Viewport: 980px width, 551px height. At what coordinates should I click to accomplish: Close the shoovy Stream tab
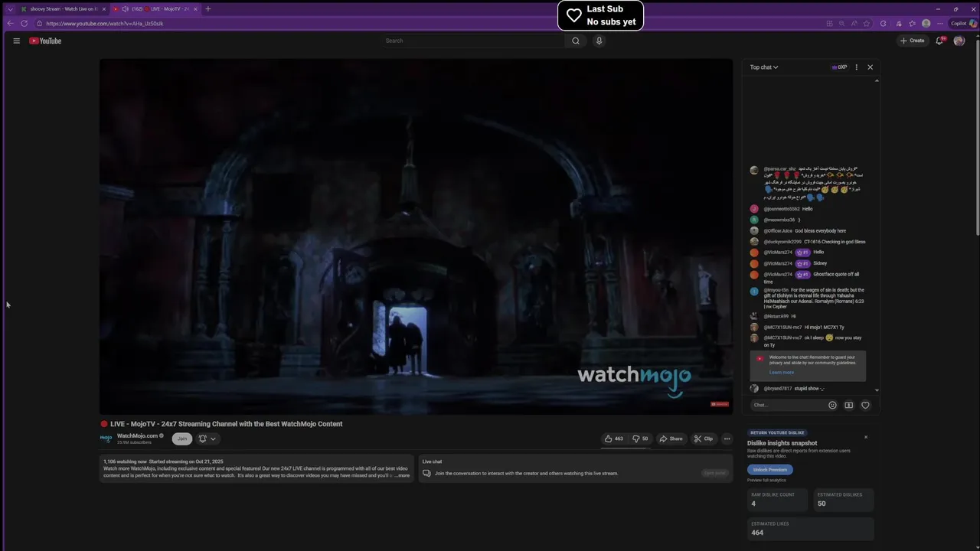click(103, 9)
